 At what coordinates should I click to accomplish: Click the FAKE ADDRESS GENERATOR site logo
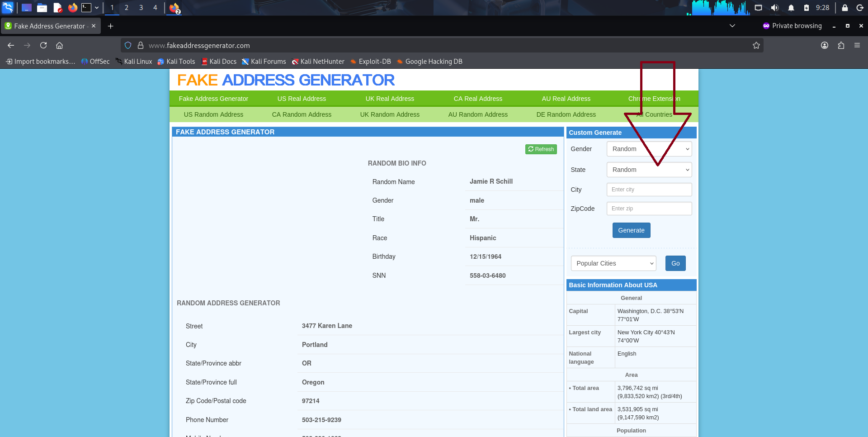point(286,80)
